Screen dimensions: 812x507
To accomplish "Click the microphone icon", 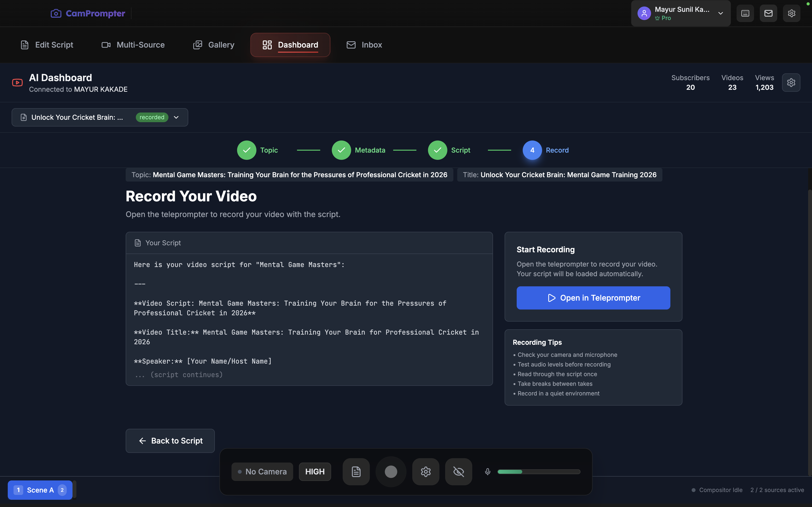I will pos(487,472).
